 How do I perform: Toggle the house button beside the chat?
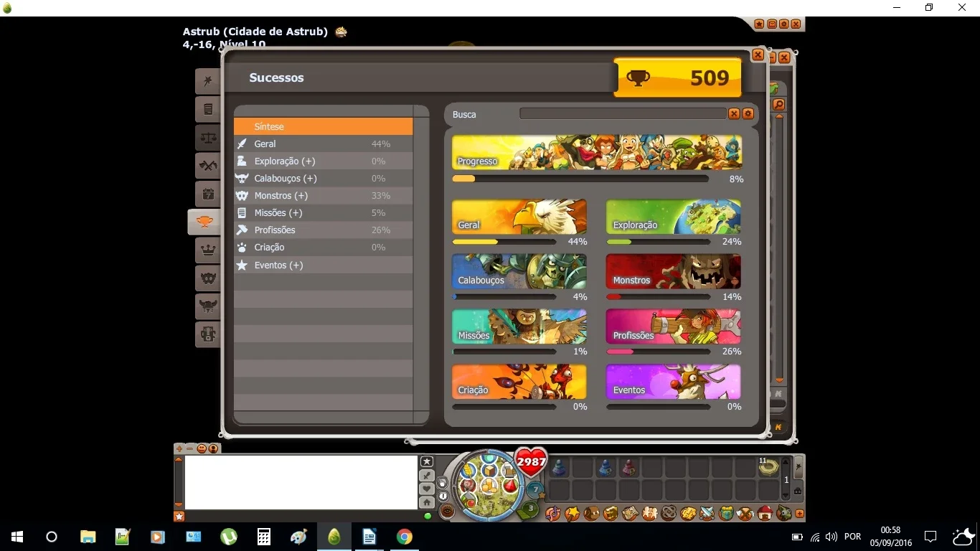427,502
